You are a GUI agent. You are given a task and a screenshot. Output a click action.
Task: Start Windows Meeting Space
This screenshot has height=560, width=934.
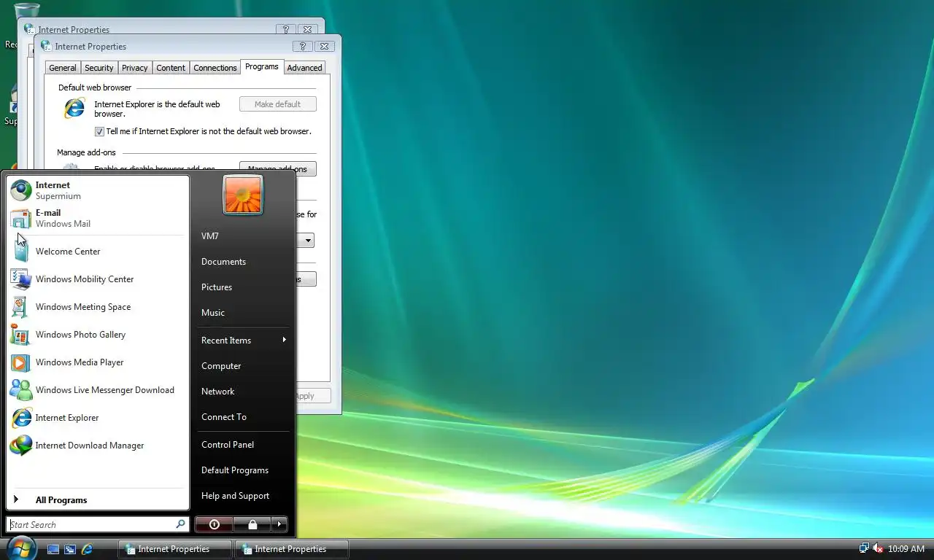point(98,307)
